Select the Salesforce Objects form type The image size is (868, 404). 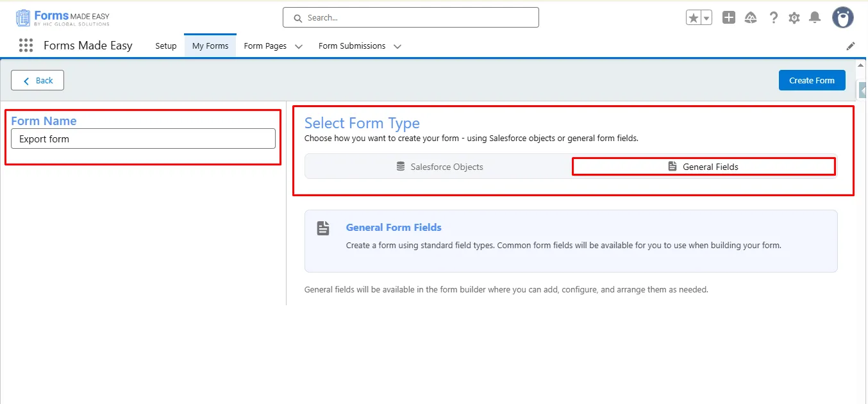coord(439,167)
